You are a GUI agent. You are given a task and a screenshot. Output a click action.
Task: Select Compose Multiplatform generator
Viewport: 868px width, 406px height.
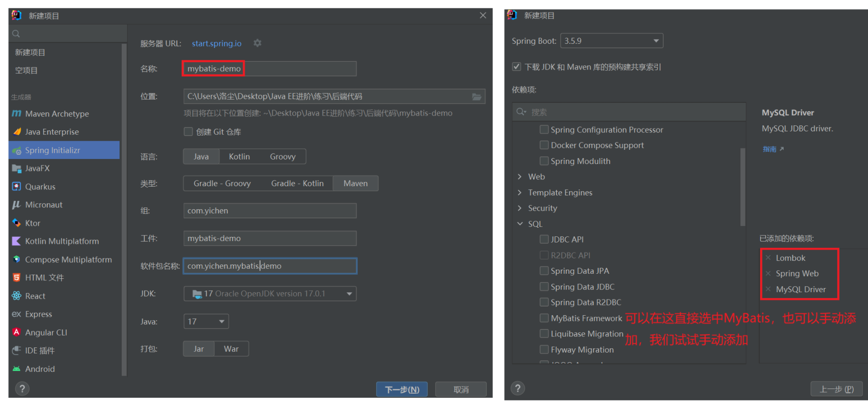click(64, 259)
